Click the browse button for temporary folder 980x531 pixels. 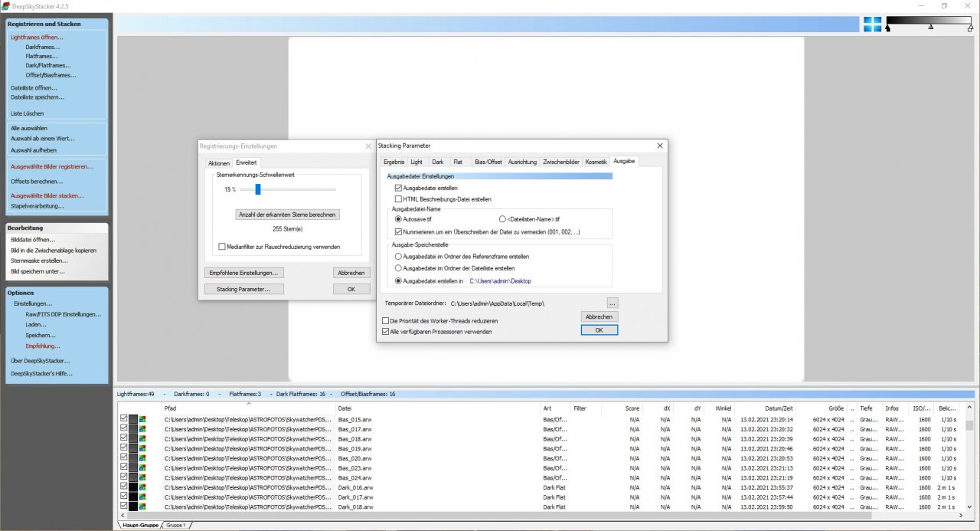(x=612, y=303)
